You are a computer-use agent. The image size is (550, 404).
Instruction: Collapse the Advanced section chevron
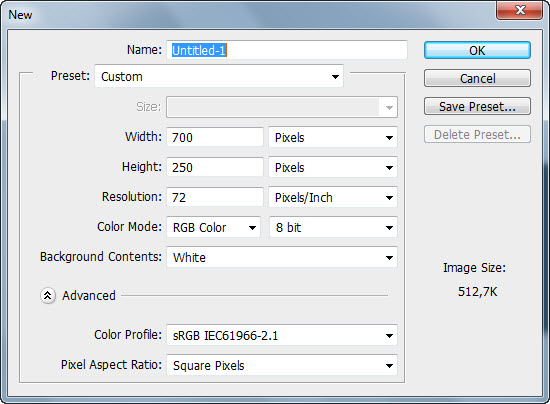(x=48, y=296)
